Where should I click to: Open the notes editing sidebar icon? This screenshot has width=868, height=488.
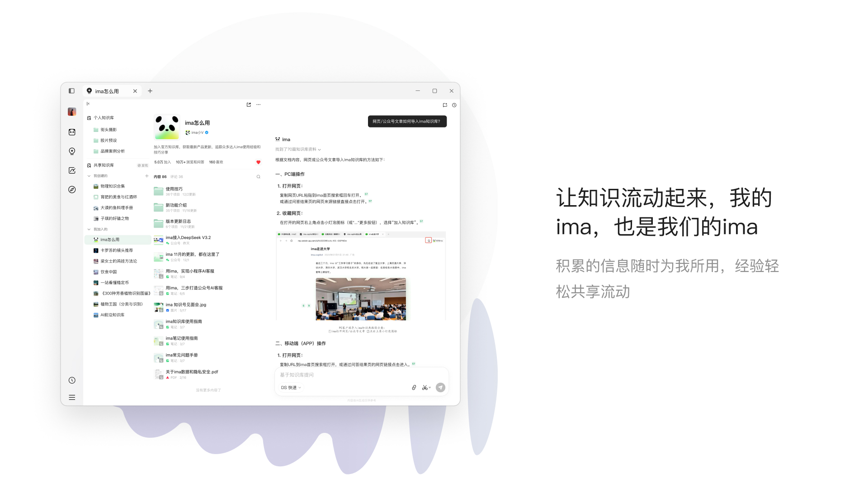72,170
